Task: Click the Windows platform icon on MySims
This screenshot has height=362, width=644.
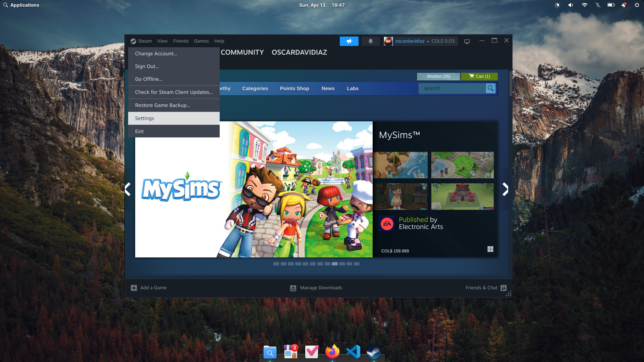Action: [x=490, y=249]
